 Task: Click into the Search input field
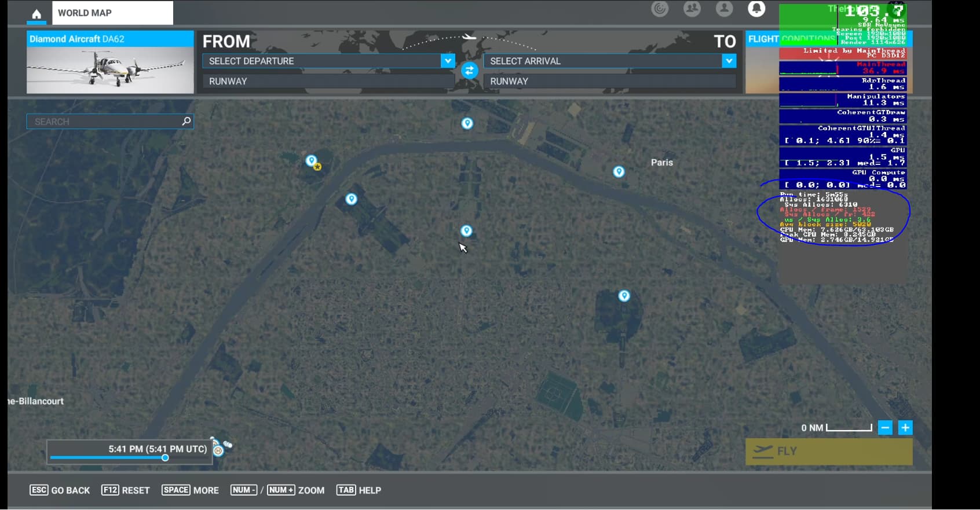[x=104, y=122]
